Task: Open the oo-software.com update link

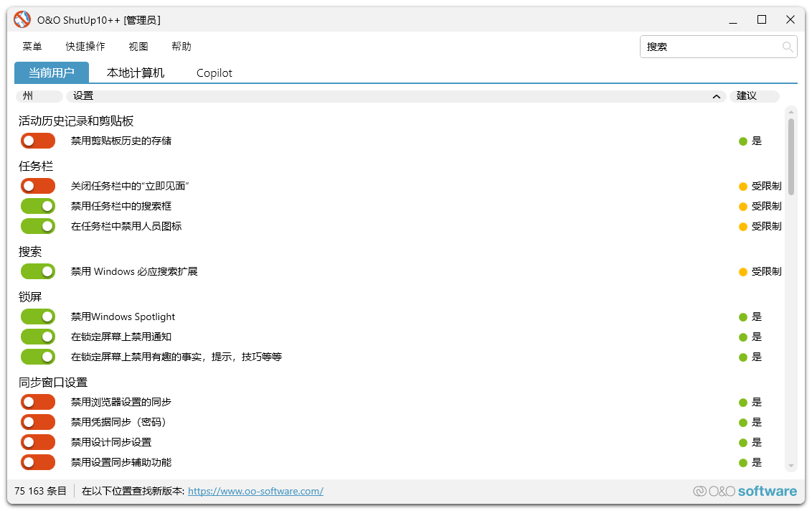Action: pos(255,491)
